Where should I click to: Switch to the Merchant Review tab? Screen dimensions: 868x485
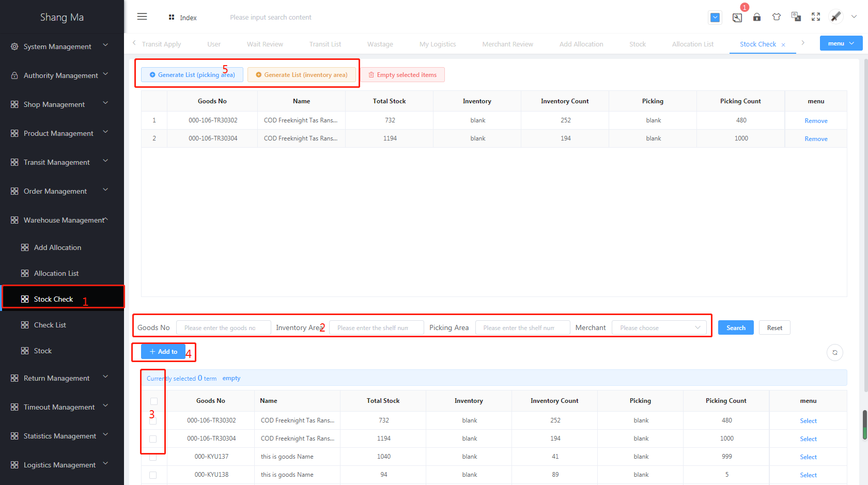[508, 44]
